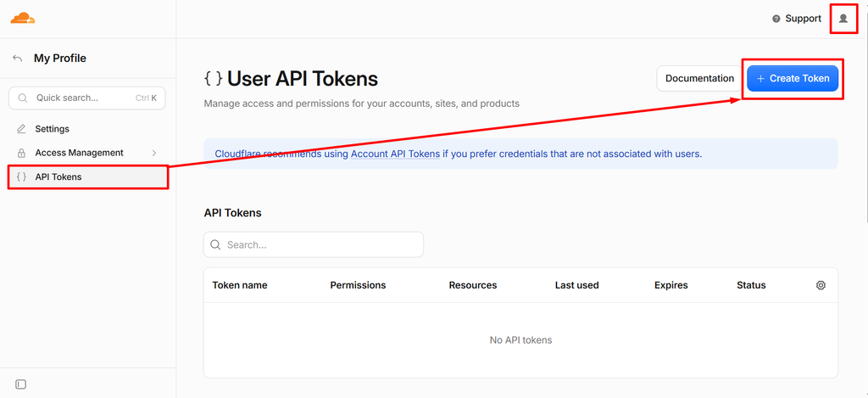Click the Cloudflare logo

click(23, 18)
